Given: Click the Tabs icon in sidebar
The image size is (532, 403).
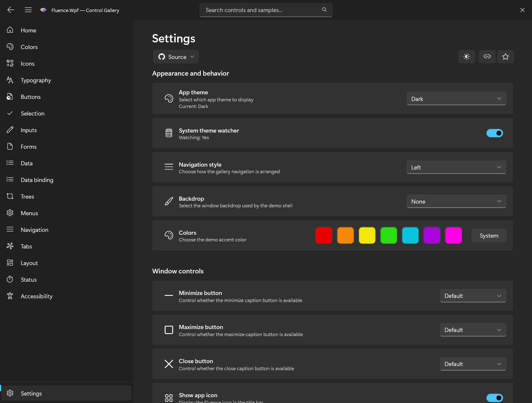Looking at the screenshot, I should [x=10, y=246].
